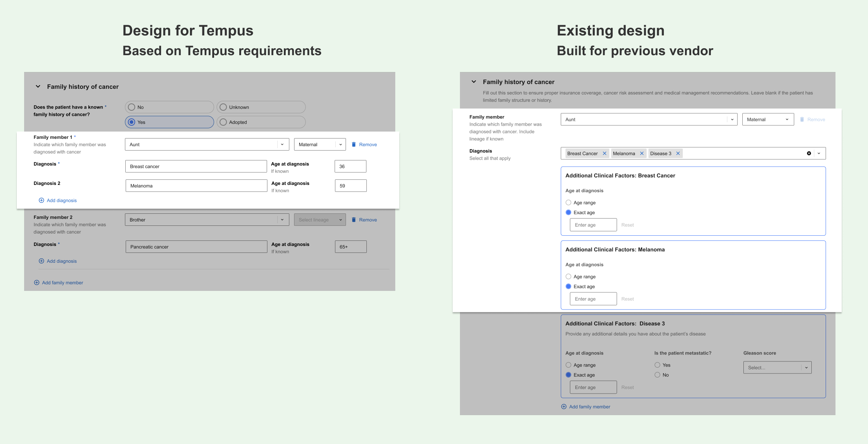868x444 pixels.
Task: Select the Yes radio option
Action: tap(169, 122)
